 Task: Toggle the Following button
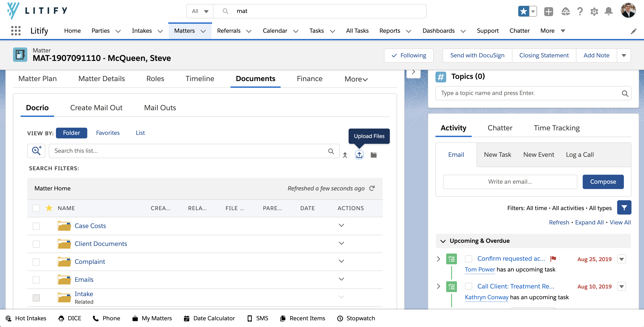[x=409, y=55]
